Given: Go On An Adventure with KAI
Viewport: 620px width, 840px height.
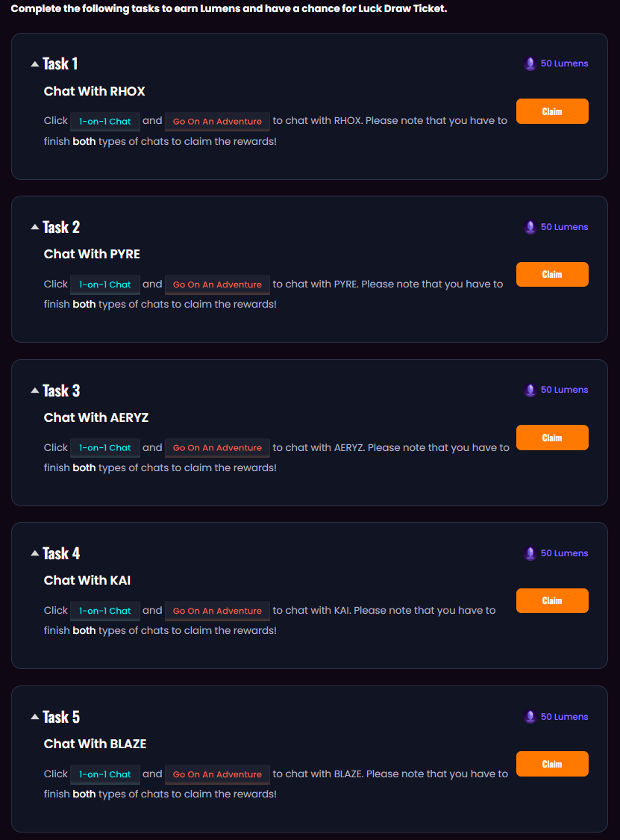Looking at the screenshot, I should 217,611.
